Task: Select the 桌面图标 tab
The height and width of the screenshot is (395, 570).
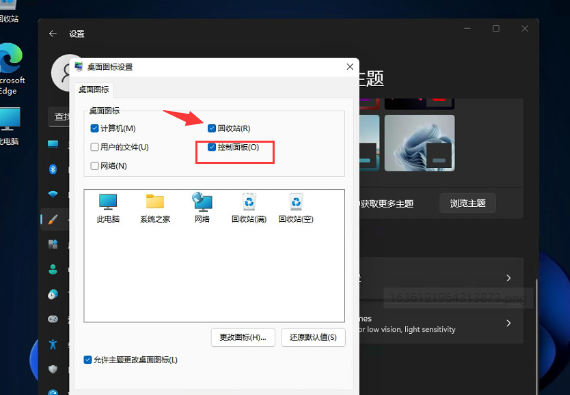Action: click(x=94, y=90)
